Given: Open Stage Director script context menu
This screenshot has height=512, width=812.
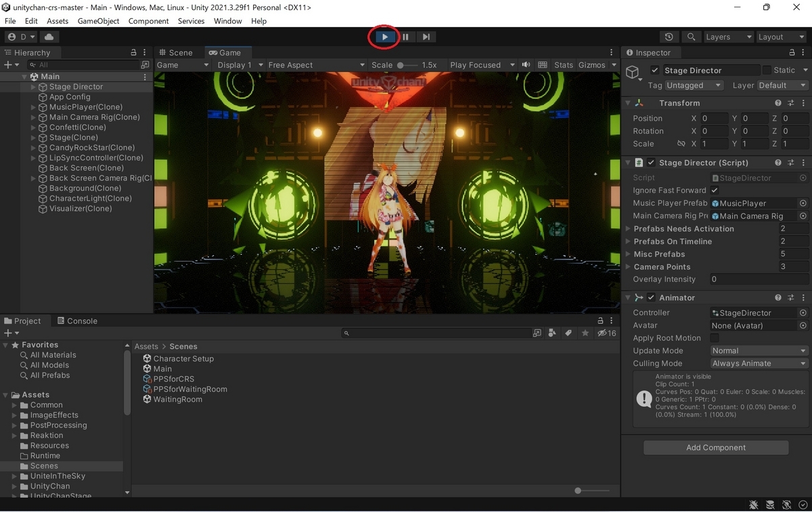Looking at the screenshot, I should tap(803, 163).
